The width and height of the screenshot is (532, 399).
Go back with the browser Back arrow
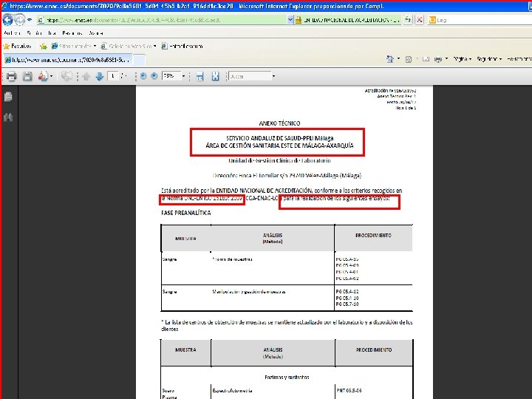point(8,20)
